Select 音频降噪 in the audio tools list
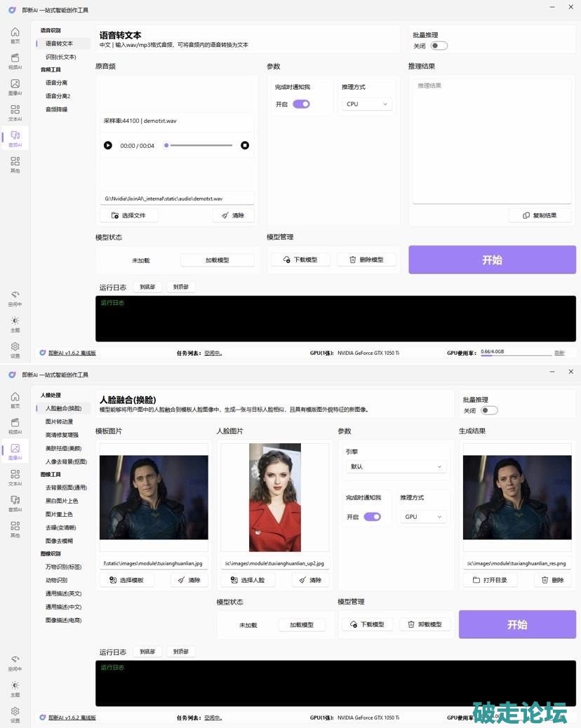This screenshot has width=581, height=728. (57, 109)
